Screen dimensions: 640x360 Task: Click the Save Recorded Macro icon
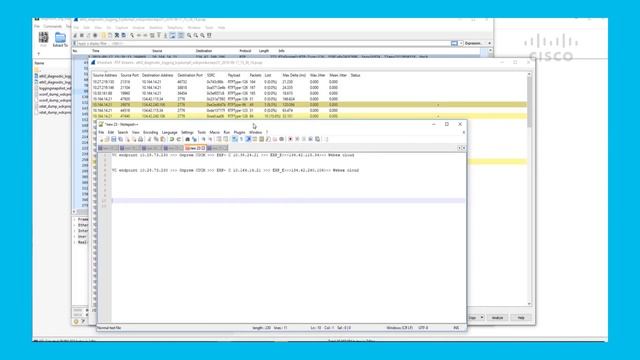(x=317, y=139)
